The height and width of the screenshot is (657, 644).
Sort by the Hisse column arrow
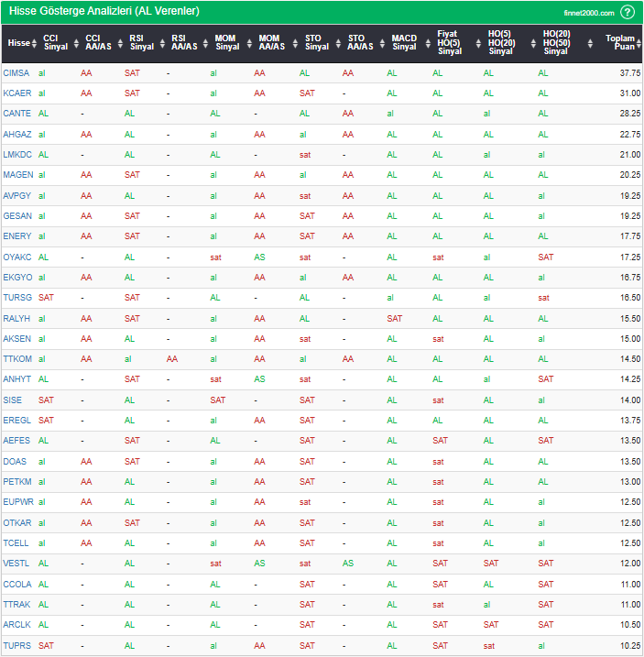(x=34, y=43)
